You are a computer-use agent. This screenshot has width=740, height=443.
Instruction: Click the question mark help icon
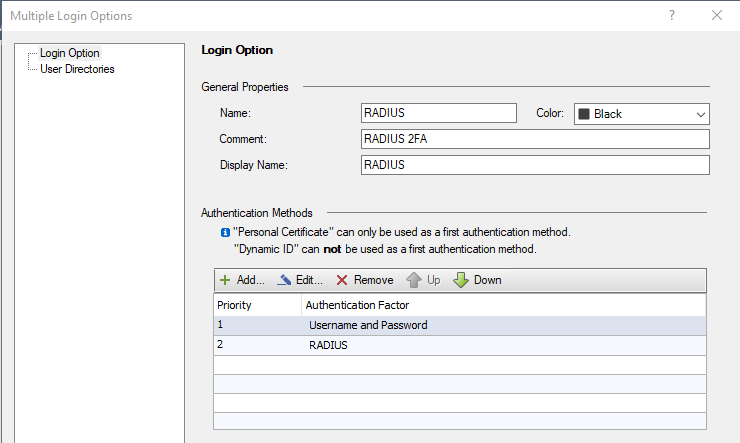671,15
